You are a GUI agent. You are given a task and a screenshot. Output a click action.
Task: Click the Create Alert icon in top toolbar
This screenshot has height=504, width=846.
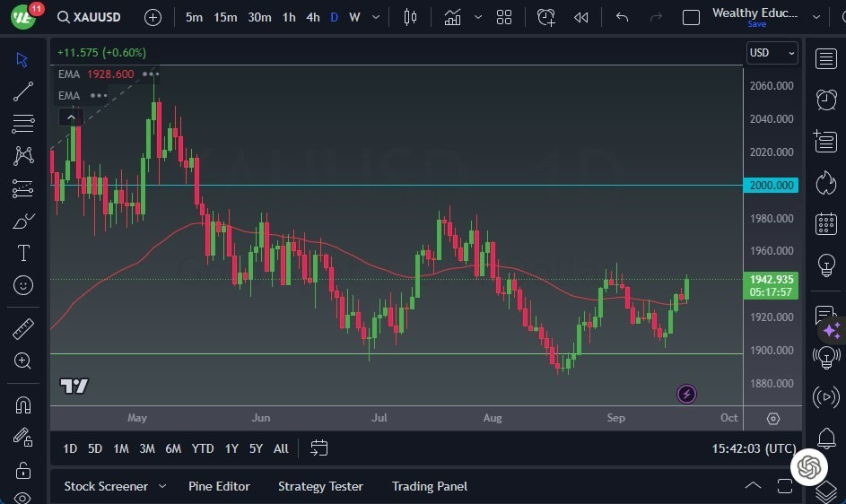click(x=546, y=17)
